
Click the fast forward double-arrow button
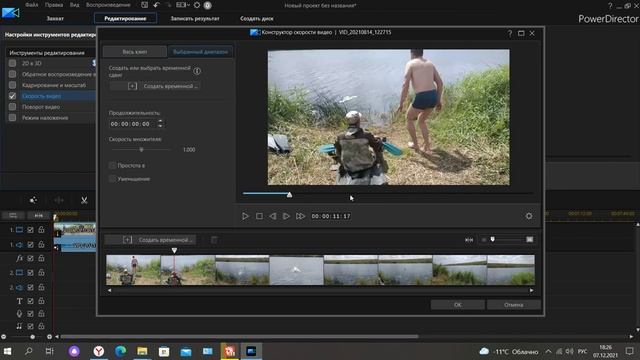pos(300,216)
